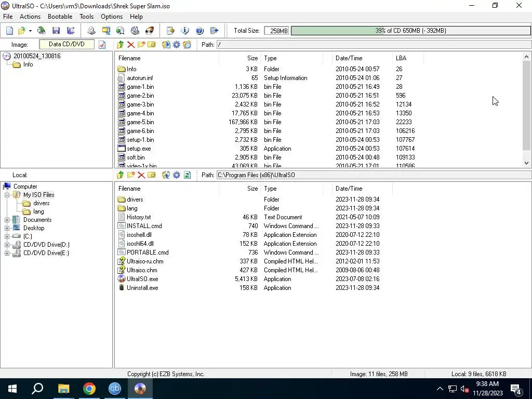Open help with the blue question mark icon
The image size is (532, 399).
pyautogui.click(x=199, y=31)
